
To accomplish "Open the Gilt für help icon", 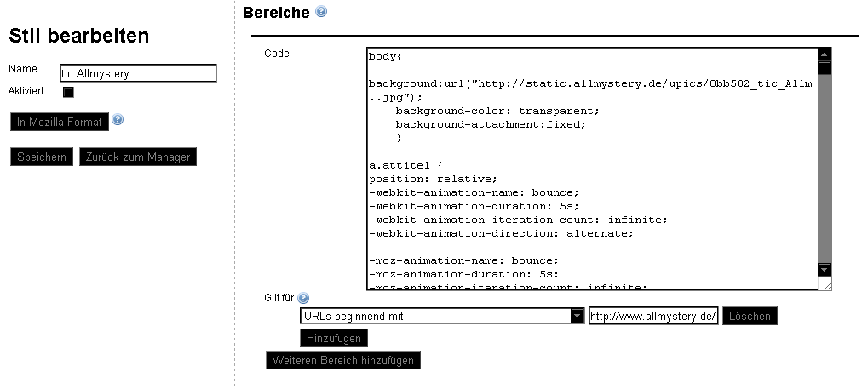I will point(303,298).
